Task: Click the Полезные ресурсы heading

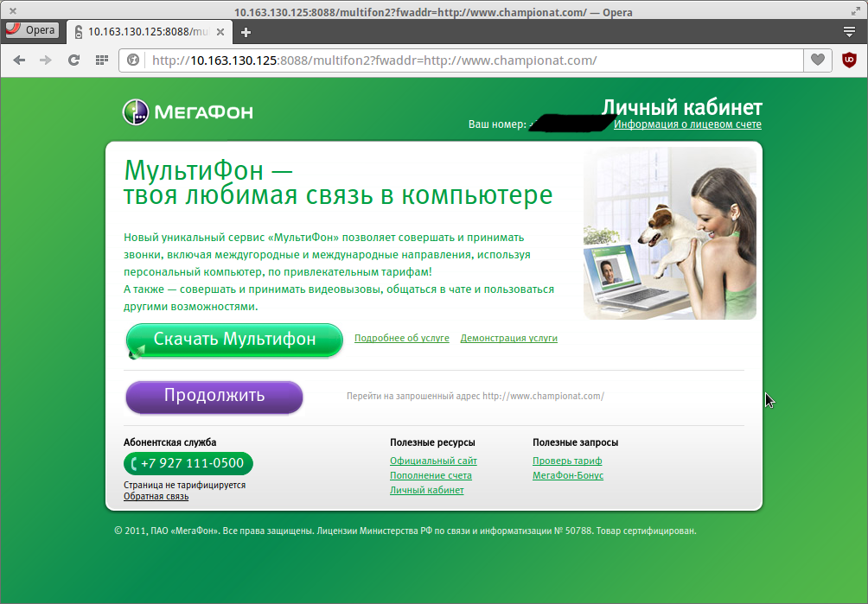Action: (432, 442)
